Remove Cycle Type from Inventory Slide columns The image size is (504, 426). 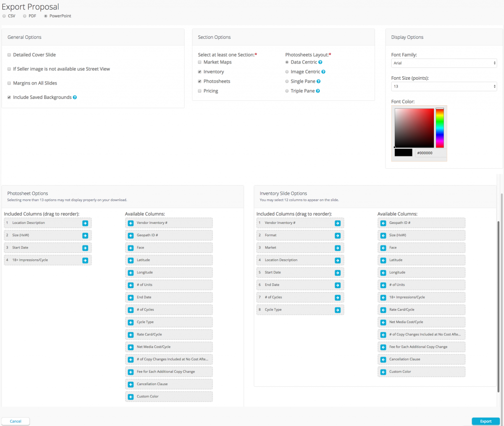click(338, 310)
